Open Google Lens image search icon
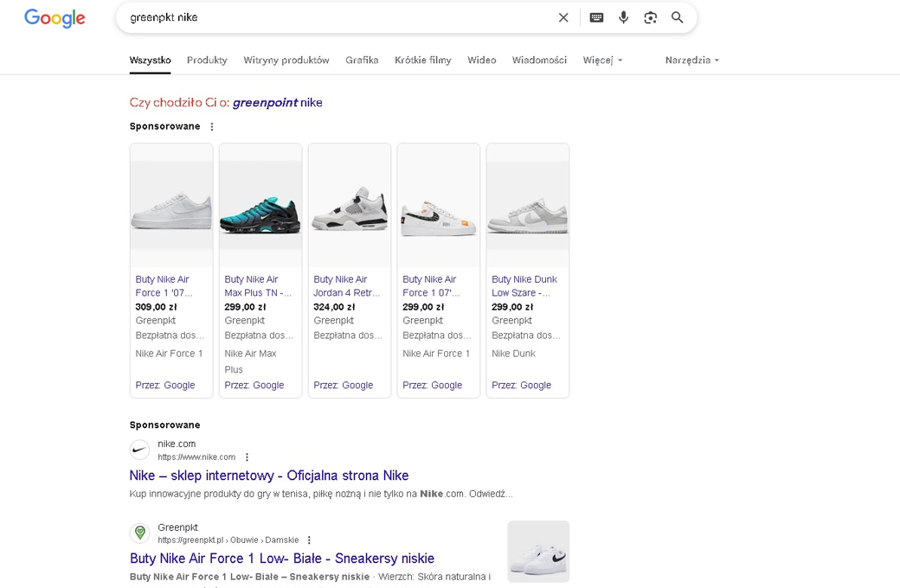 click(x=650, y=18)
